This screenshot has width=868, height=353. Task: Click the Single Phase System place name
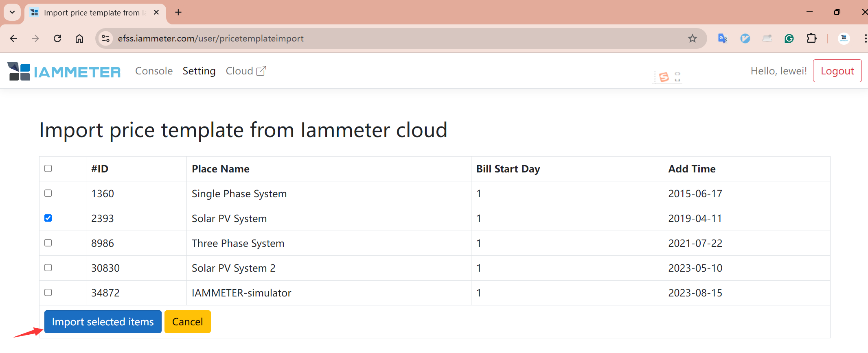click(x=239, y=194)
